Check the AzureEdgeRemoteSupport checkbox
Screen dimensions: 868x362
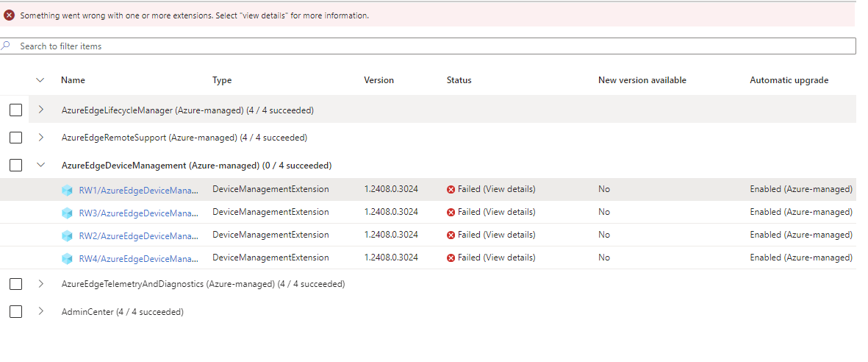coord(15,137)
